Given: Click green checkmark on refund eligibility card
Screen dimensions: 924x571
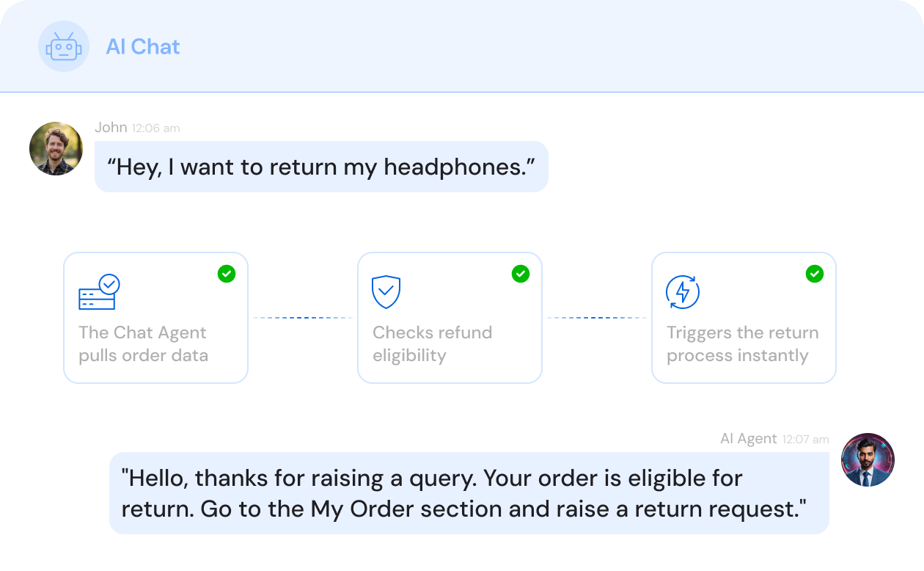Looking at the screenshot, I should pyautogui.click(x=521, y=274).
